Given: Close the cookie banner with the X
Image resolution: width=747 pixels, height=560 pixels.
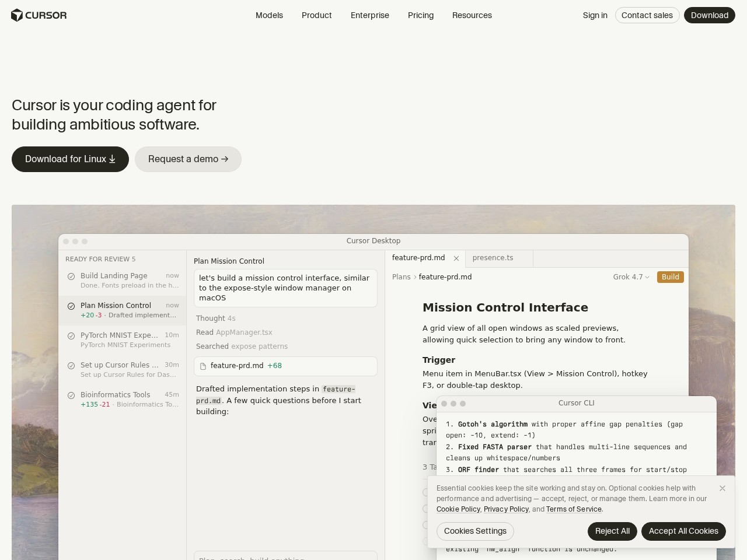Looking at the screenshot, I should [722, 488].
